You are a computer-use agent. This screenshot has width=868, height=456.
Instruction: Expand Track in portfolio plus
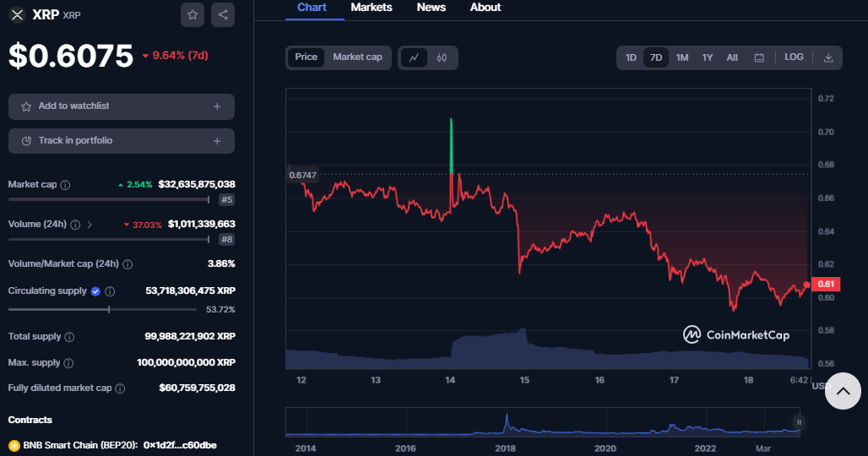tap(217, 141)
